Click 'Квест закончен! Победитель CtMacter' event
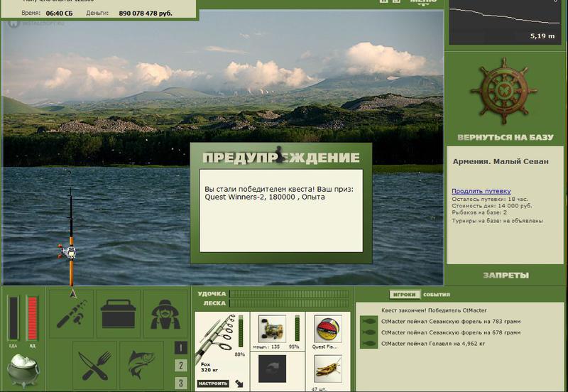The image size is (568, 392). tap(434, 310)
